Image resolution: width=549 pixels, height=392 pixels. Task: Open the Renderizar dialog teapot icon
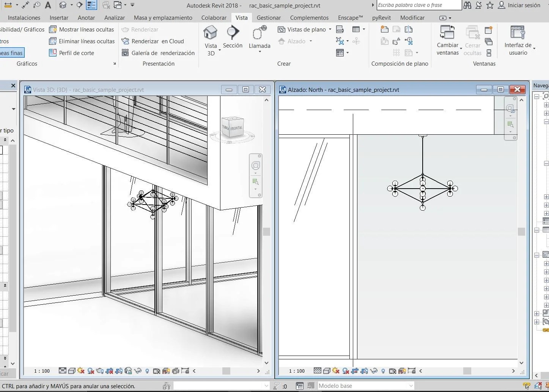(99, 371)
